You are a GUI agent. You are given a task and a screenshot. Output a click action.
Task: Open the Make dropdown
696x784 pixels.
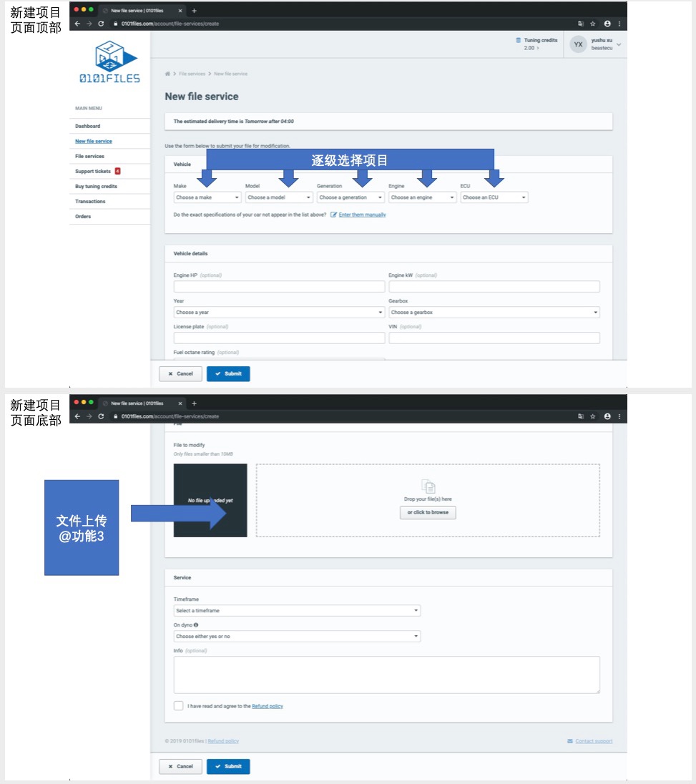coord(207,197)
